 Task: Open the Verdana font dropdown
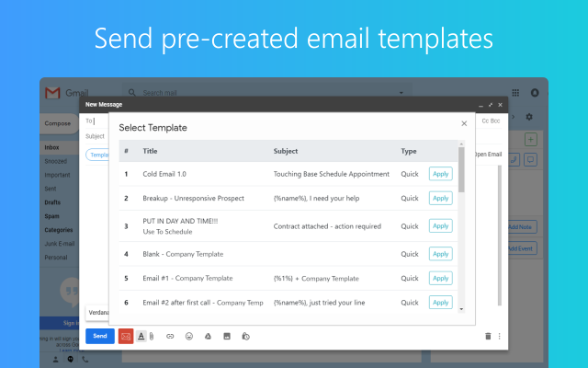[x=98, y=313]
